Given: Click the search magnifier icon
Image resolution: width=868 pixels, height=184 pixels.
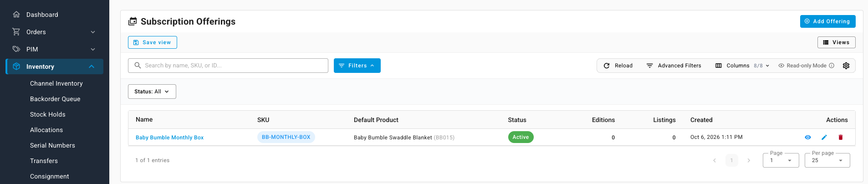Looking at the screenshot, I should point(138,66).
